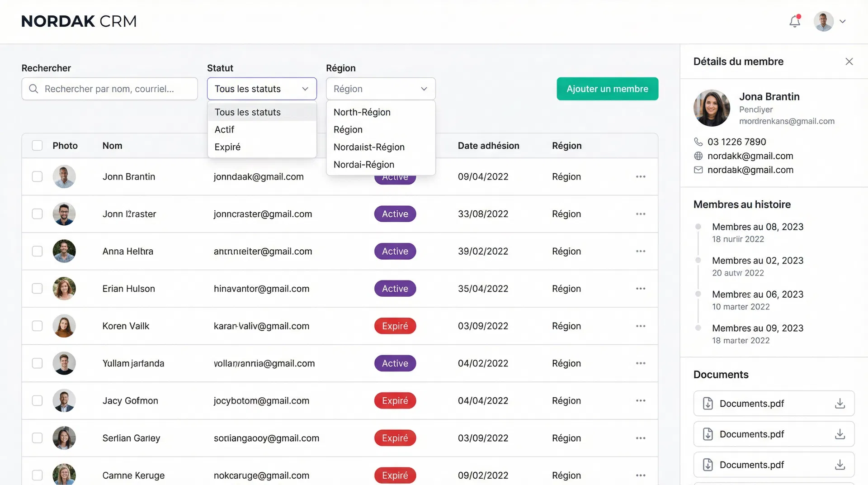Download the second Documents.pdf file
Screen dimensions: 868x485
click(x=840, y=434)
